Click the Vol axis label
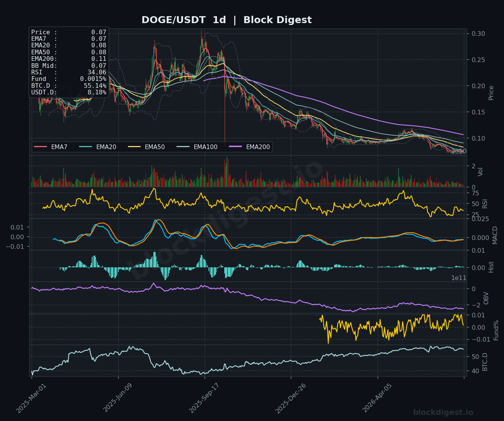The width and height of the screenshot is (504, 421). 480,172
